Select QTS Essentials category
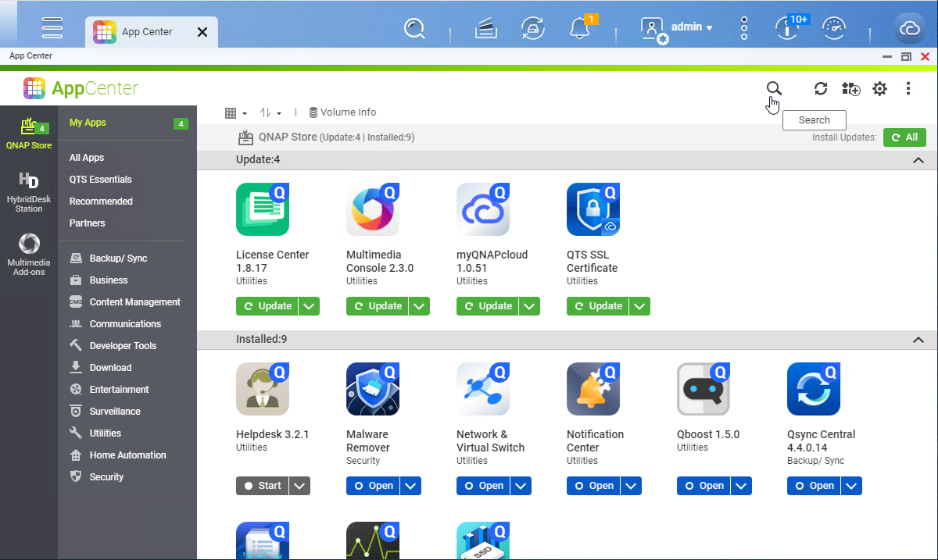 (101, 180)
